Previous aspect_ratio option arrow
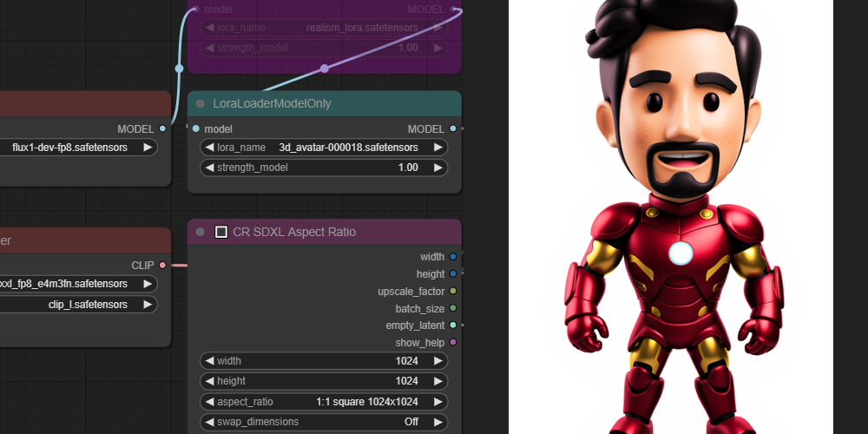This screenshot has width=868, height=434. (x=209, y=402)
